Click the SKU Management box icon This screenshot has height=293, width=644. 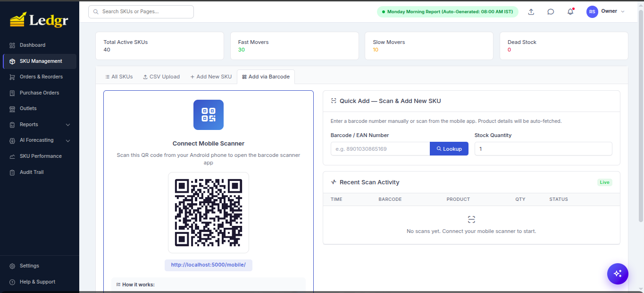tap(12, 61)
